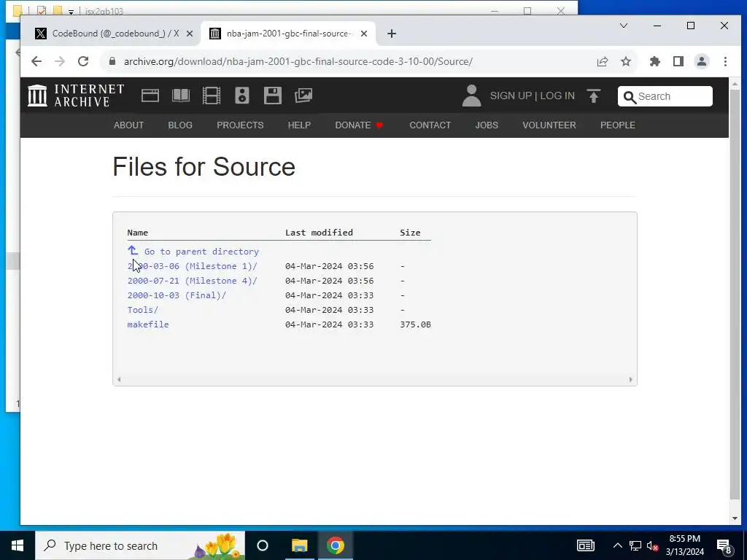The image size is (747, 560).
Task: Open the DONATE menu item
Action: 359,125
